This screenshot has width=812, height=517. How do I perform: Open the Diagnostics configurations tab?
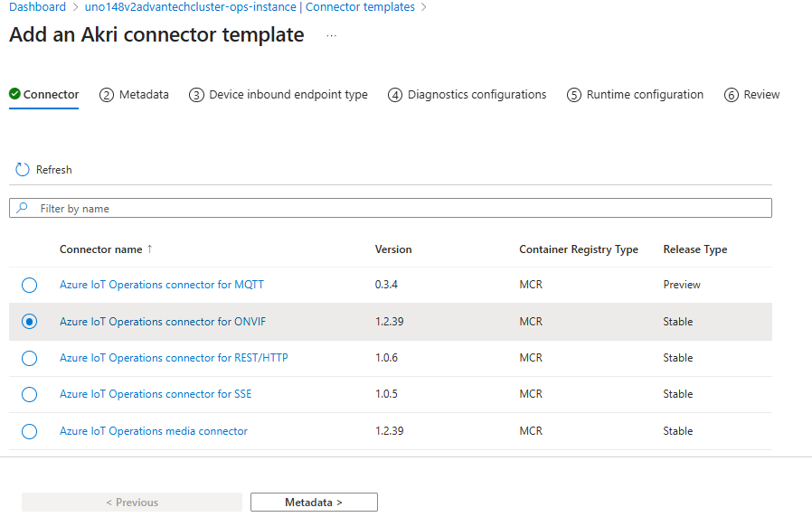point(477,95)
